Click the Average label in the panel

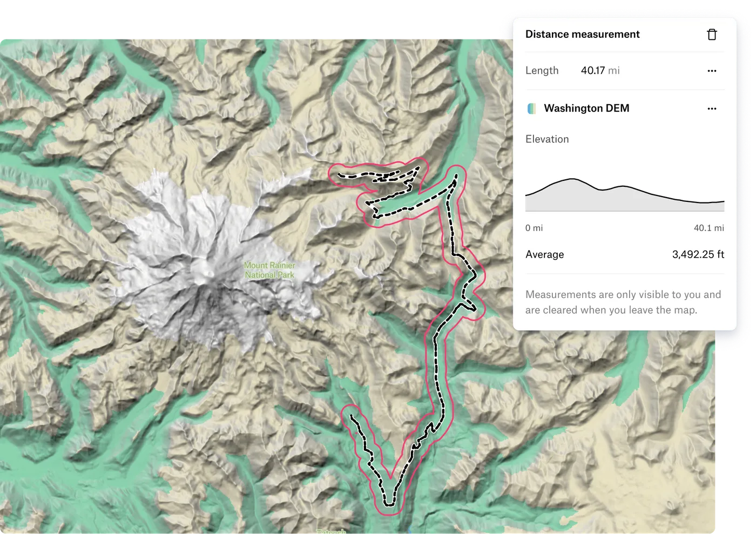pyautogui.click(x=544, y=254)
